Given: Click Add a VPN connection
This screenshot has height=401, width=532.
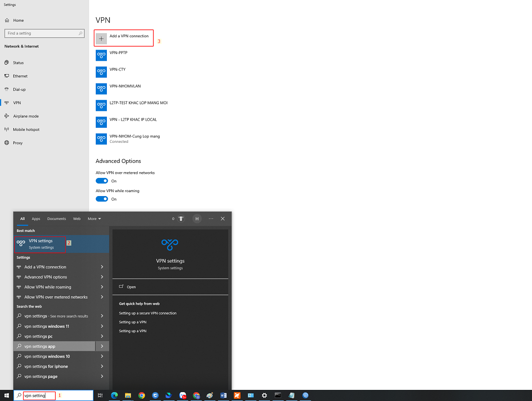Looking at the screenshot, I should click(x=124, y=38).
